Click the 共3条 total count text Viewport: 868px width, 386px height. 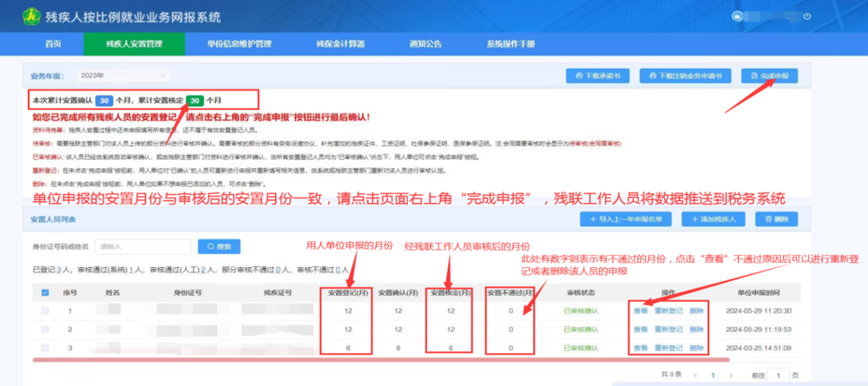(x=672, y=376)
